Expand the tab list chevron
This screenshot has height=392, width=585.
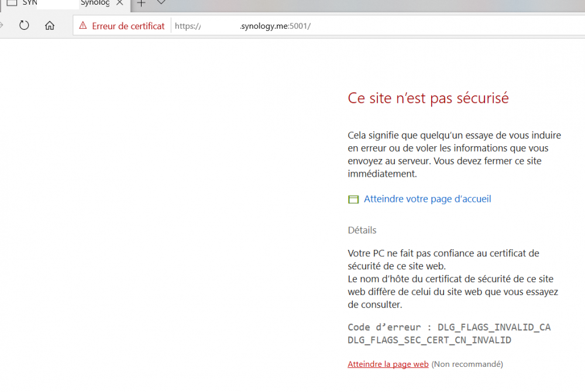[x=161, y=3]
